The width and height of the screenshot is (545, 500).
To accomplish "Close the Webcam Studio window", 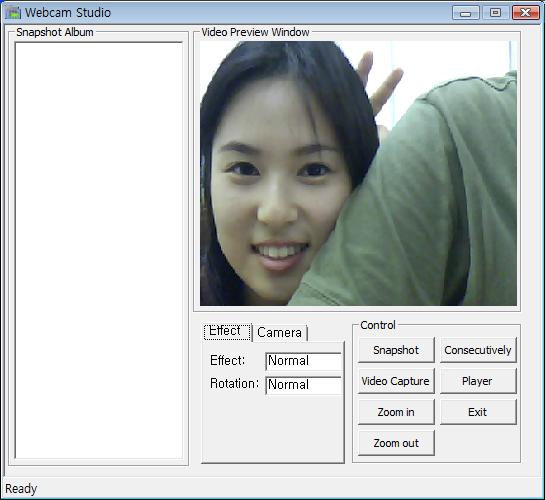I will tap(526, 13).
